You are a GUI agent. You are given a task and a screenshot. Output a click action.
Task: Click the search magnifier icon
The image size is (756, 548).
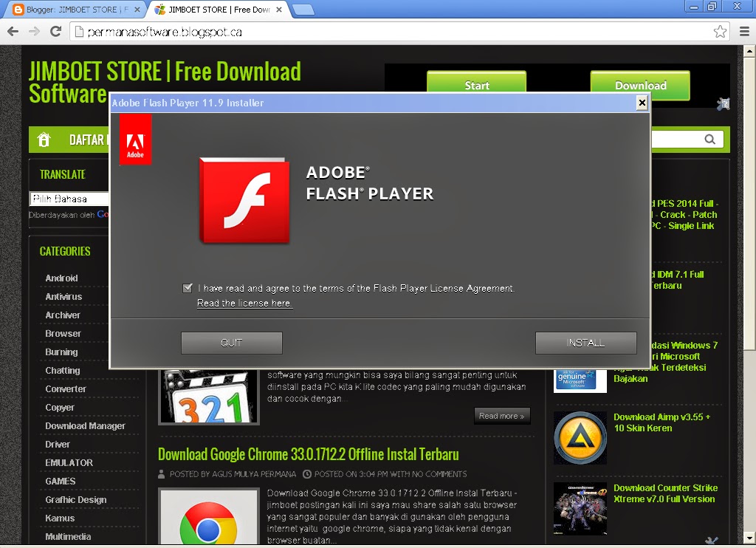[x=709, y=140]
